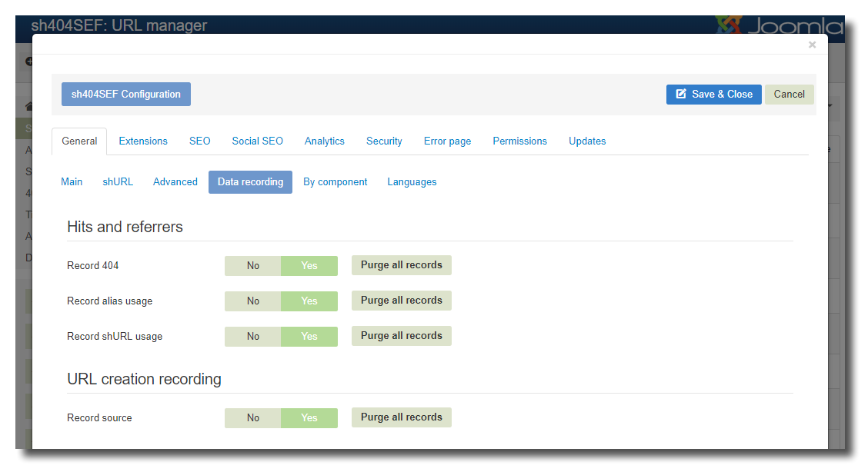Viewport: 868px width, 472px height.
Task: Set Record source to No
Action: [253, 418]
